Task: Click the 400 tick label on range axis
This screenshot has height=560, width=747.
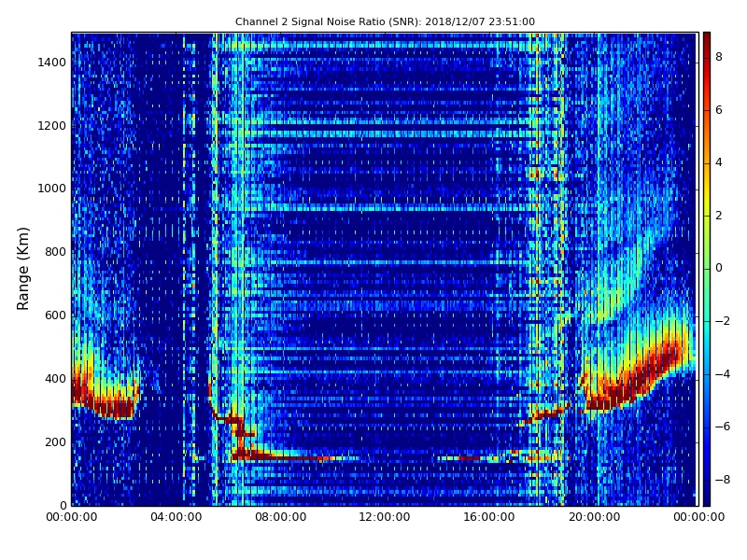Action: pyautogui.click(x=55, y=379)
